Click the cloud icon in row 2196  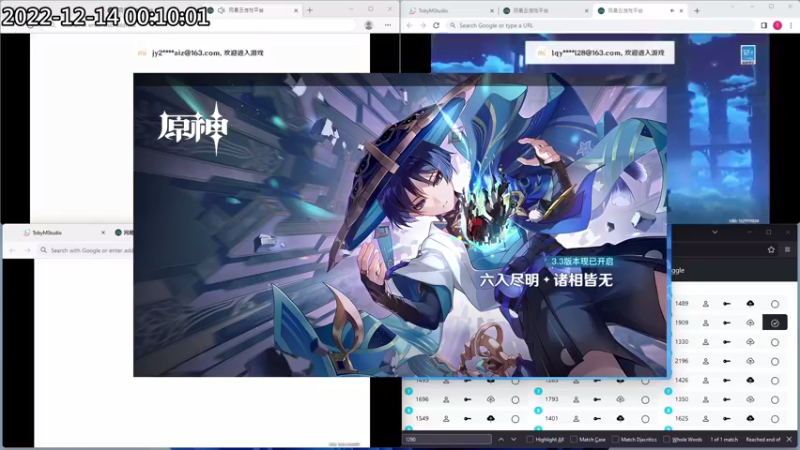(750, 361)
